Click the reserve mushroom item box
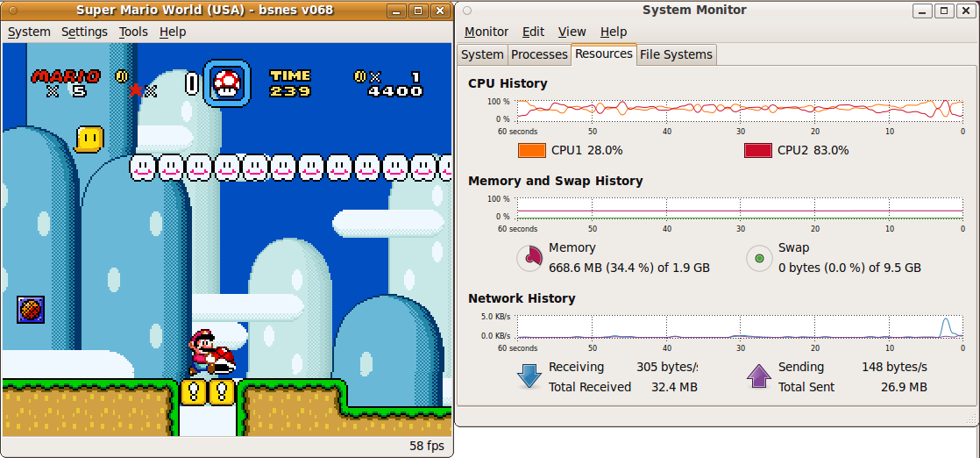The height and width of the screenshot is (458, 980). 228,83
